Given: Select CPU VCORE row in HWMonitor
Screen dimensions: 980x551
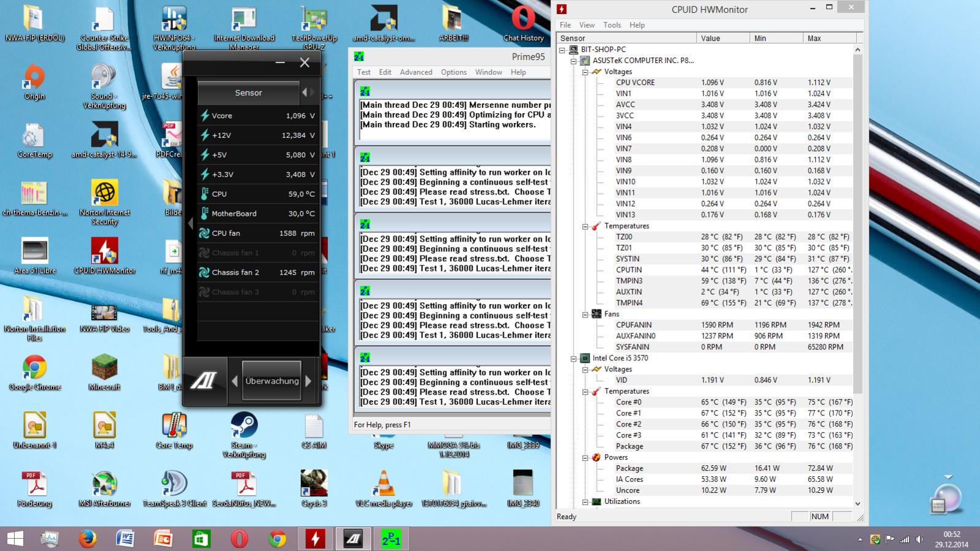Looking at the screenshot, I should 732,83.
